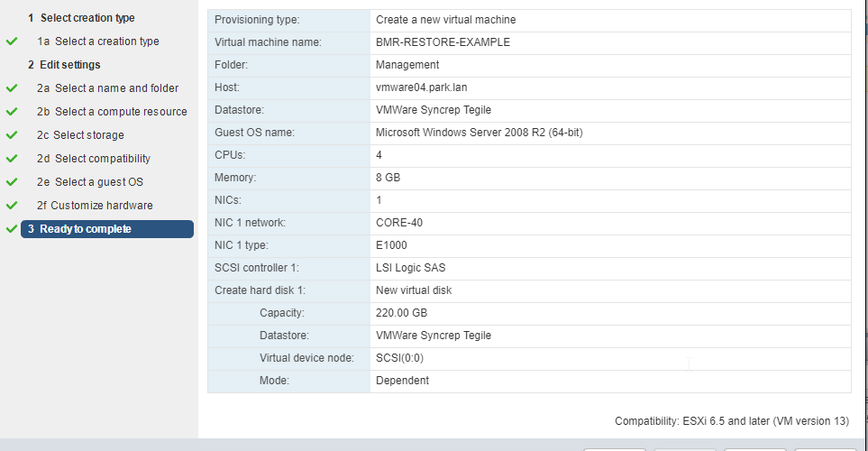Click the green checkmark for Customize hardware

[x=12, y=206]
